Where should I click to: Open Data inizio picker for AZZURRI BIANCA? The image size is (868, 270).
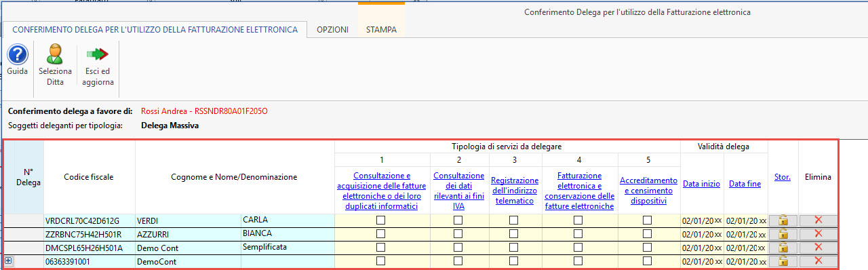tap(702, 234)
